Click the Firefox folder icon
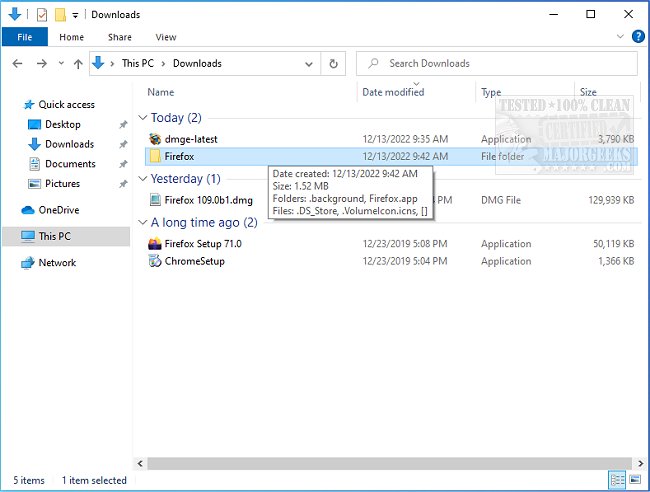 [x=155, y=156]
